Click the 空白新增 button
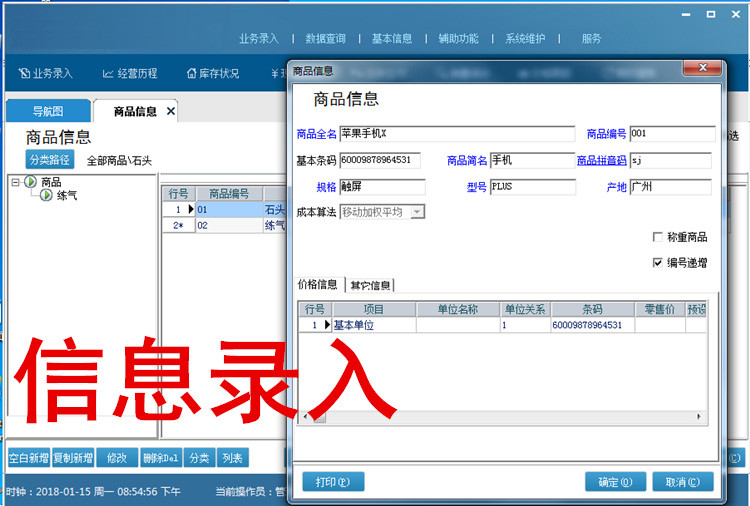Image resolution: width=750 pixels, height=506 pixels. (28, 458)
